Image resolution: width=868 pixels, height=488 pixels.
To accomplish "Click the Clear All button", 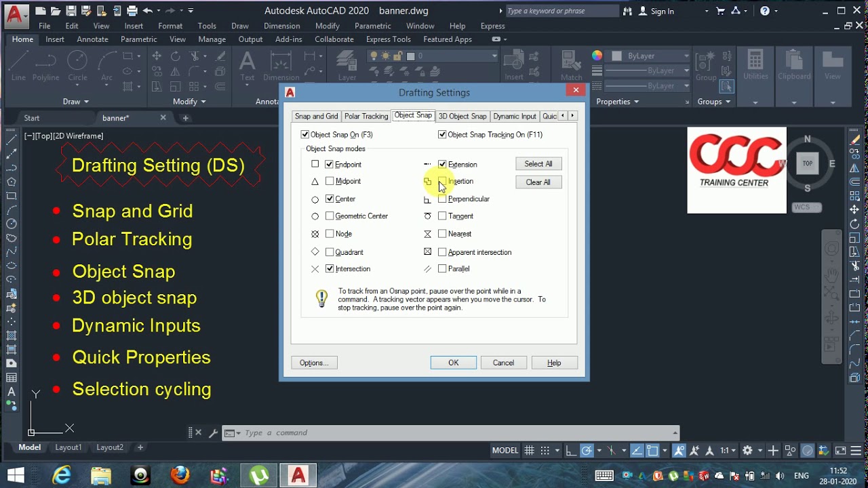I will tap(538, 182).
